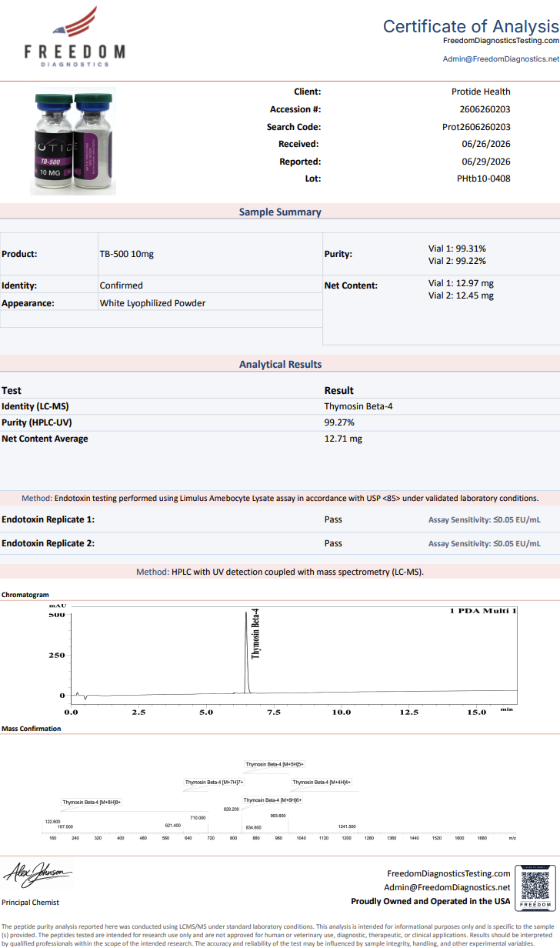Select net content average 12.71 mg
This screenshot has width=560, height=948.
click(343, 439)
